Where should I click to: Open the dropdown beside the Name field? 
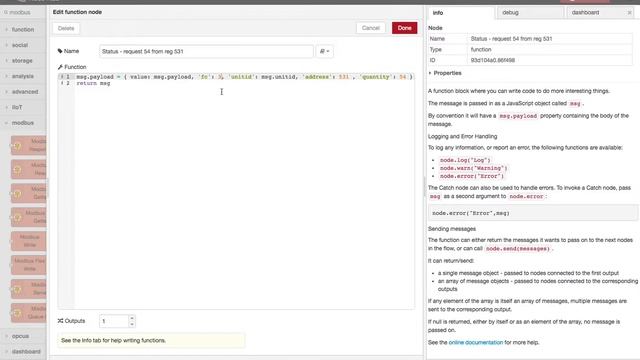point(324,51)
